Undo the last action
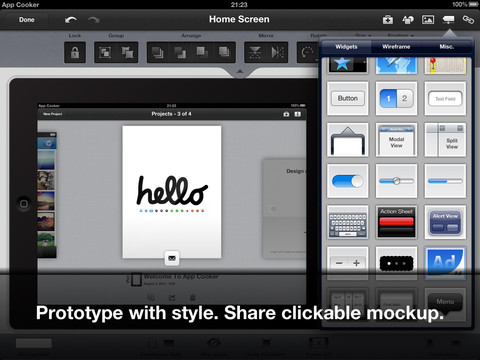Viewport: 480px width, 360px height. pos(71,20)
